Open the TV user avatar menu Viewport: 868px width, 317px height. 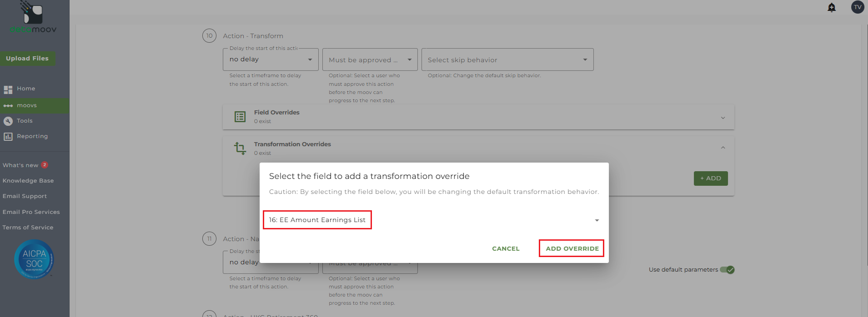[857, 7]
